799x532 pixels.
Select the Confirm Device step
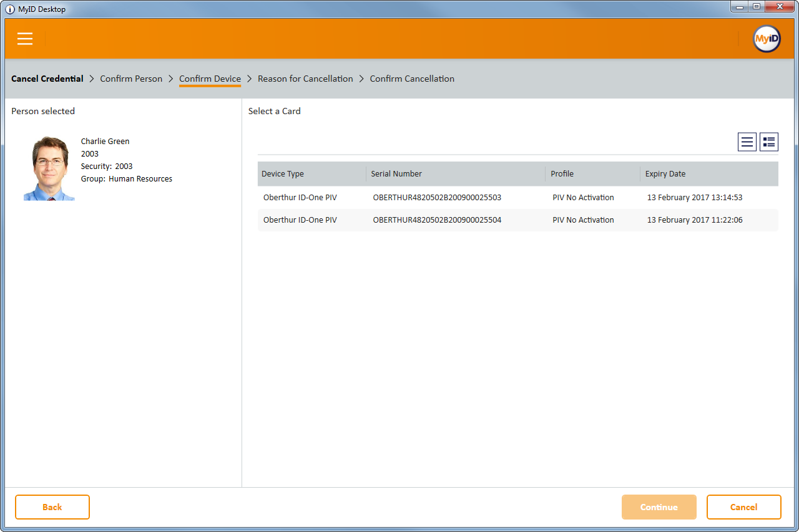point(210,79)
